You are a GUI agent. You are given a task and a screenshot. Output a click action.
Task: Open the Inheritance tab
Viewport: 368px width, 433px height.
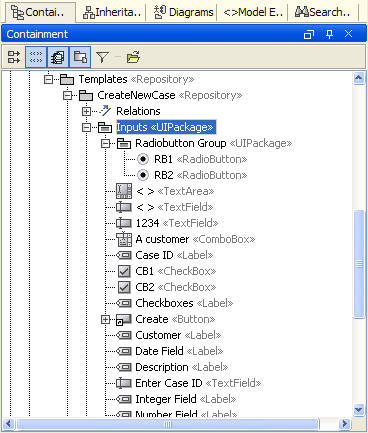coord(112,12)
